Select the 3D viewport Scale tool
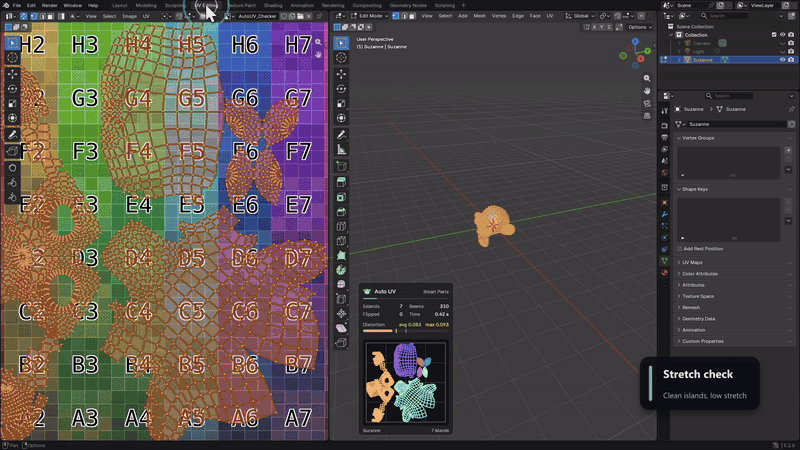800x450 pixels. pyautogui.click(x=341, y=104)
